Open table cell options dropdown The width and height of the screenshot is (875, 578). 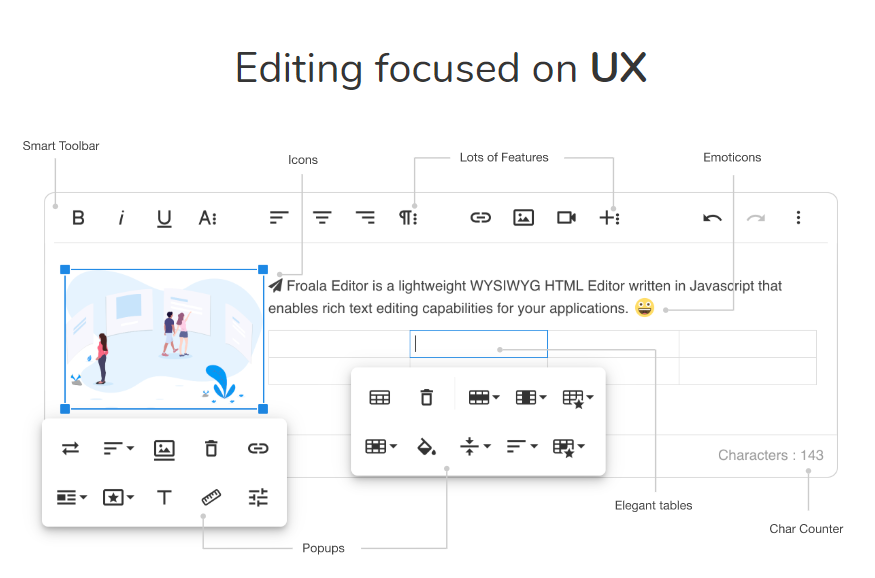[381, 446]
